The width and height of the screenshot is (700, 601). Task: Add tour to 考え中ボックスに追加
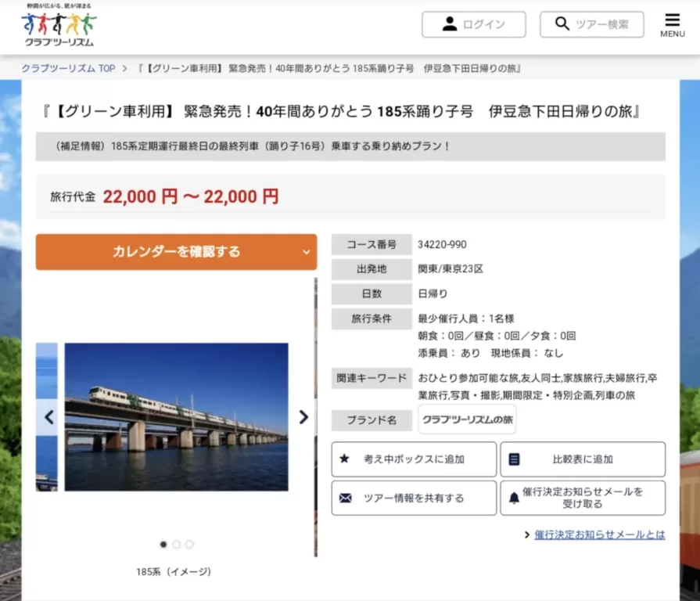[414, 459]
